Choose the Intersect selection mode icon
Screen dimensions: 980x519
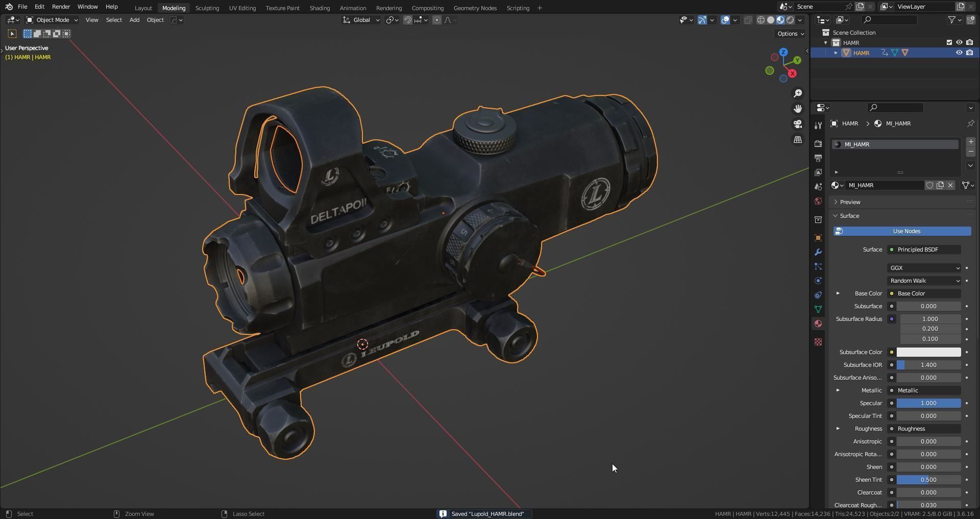point(66,34)
